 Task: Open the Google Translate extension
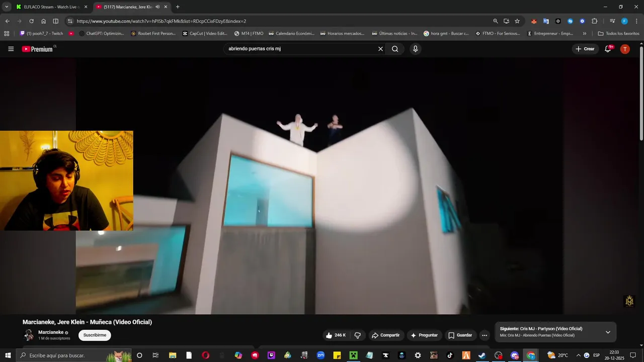click(546, 21)
